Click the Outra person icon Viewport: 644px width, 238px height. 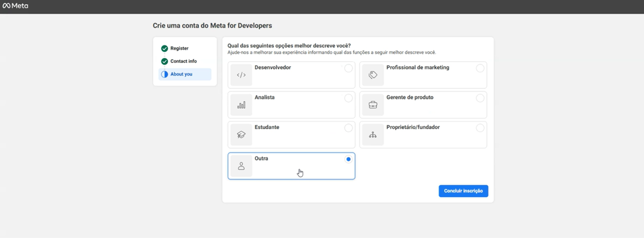click(241, 166)
